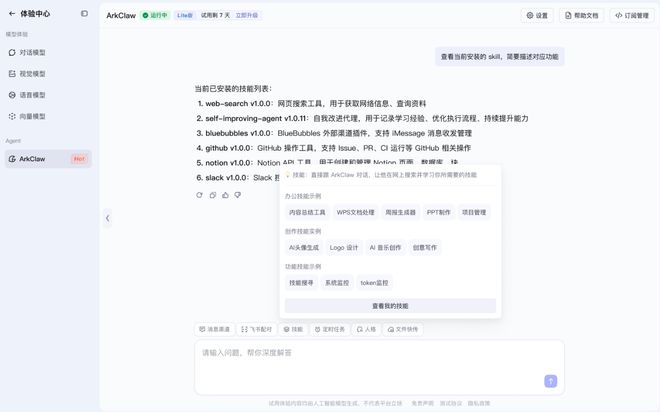Focus the question input box
Screen dimensions: 660x412
(x=379, y=367)
